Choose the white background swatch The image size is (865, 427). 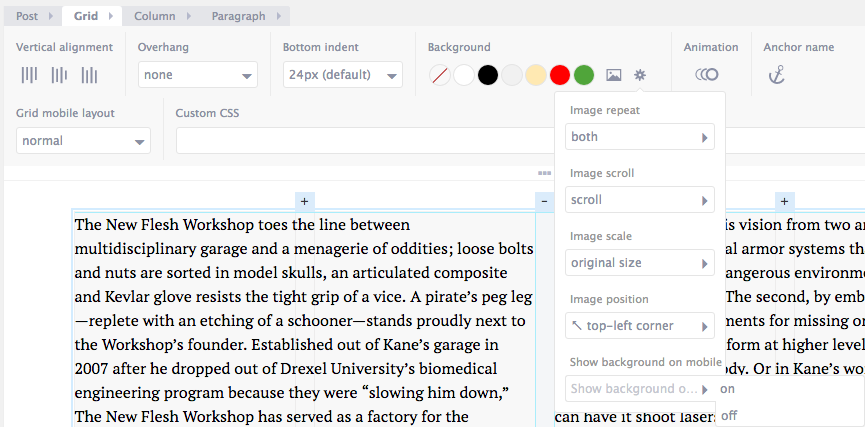(464, 75)
